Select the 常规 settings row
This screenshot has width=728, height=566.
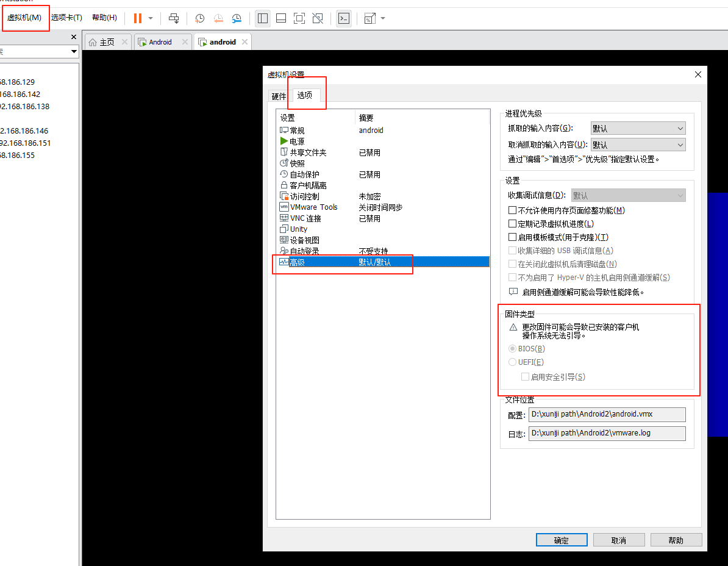point(382,131)
